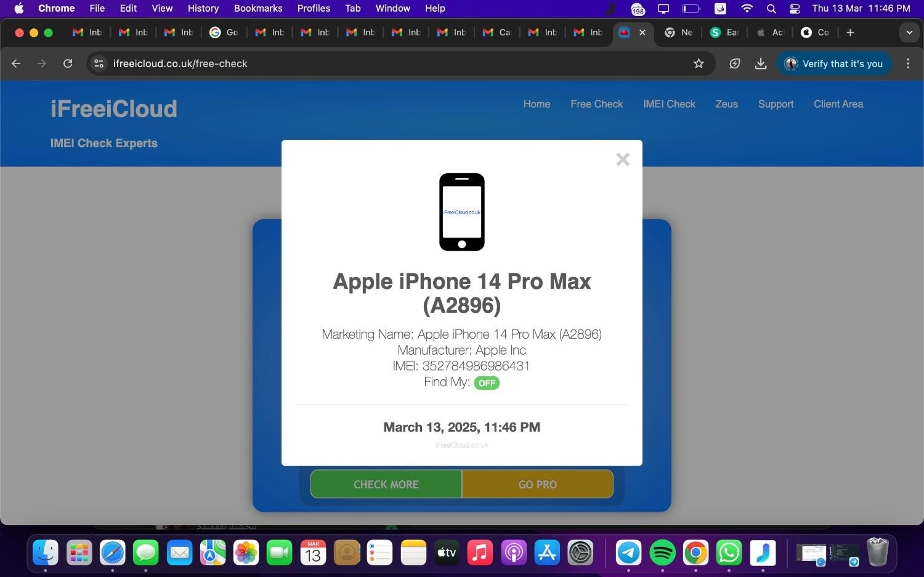Open the Trash in the dock
This screenshot has width=924, height=577.
[877, 552]
